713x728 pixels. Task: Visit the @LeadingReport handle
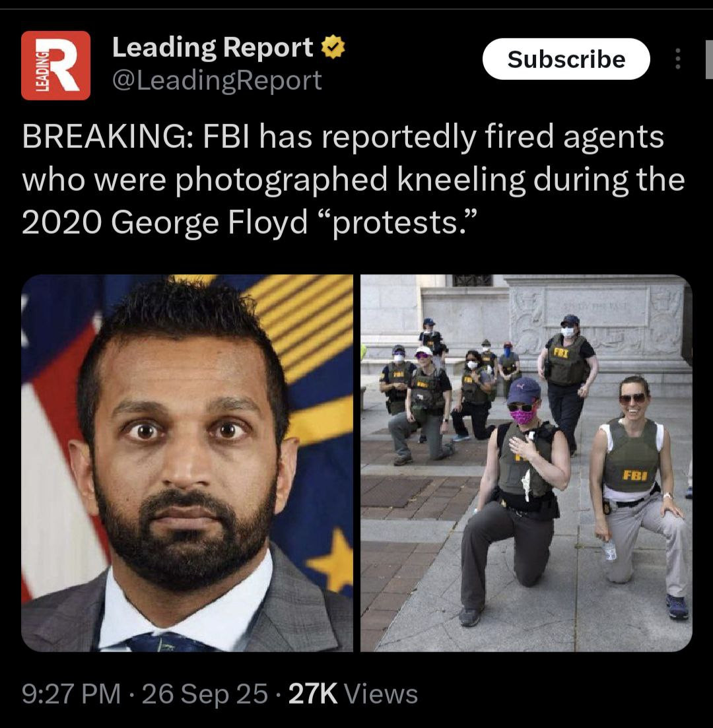click(x=217, y=81)
